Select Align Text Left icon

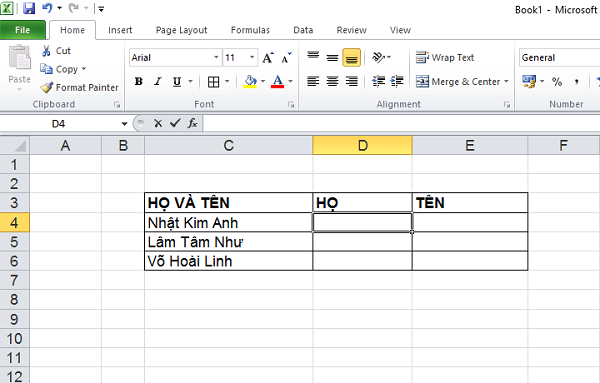coord(313,81)
